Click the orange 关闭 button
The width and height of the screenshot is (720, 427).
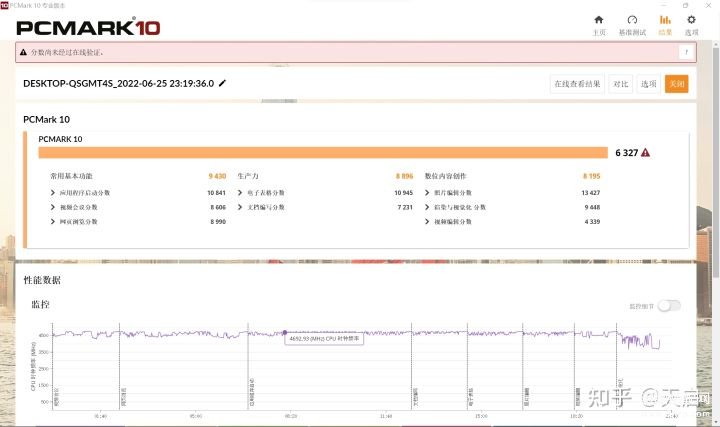click(x=676, y=84)
